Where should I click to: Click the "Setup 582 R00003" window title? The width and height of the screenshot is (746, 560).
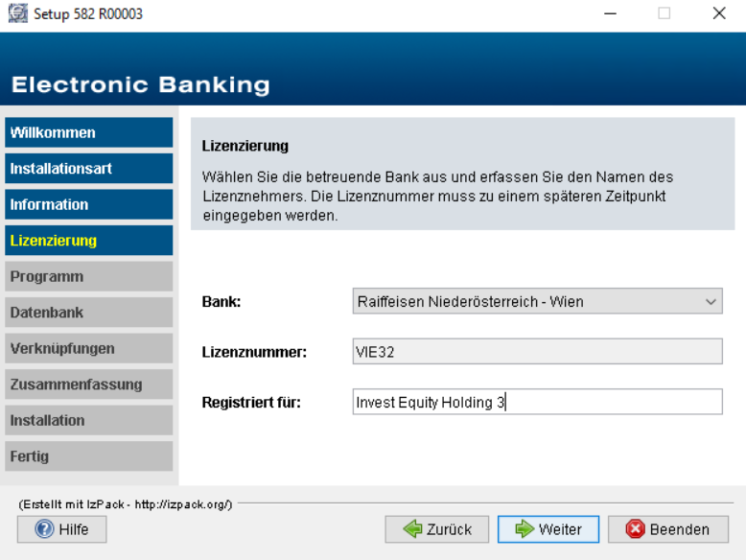coord(88,13)
